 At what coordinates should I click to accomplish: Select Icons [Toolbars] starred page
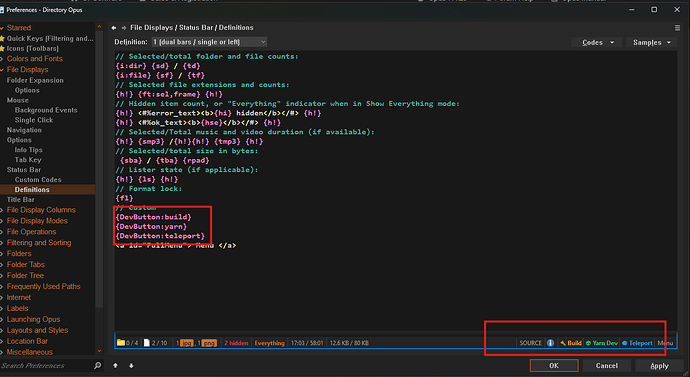(33, 48)
